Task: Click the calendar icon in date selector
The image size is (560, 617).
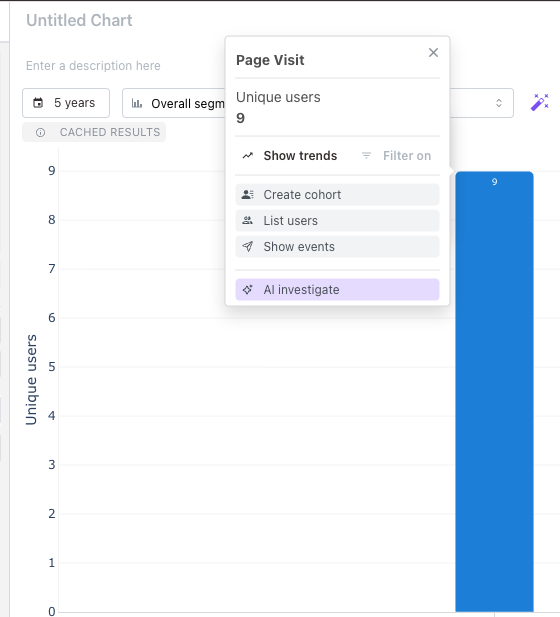Action: [x=38, y=103]
